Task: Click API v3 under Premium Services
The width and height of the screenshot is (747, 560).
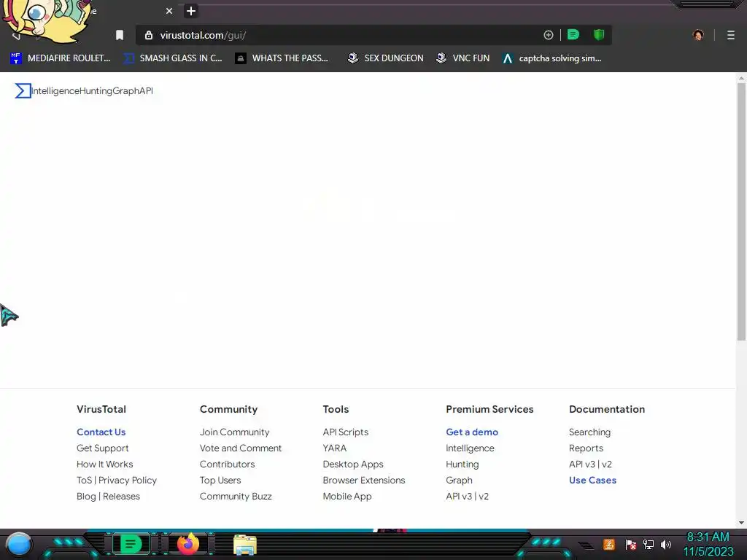Action: click(458, 496)
